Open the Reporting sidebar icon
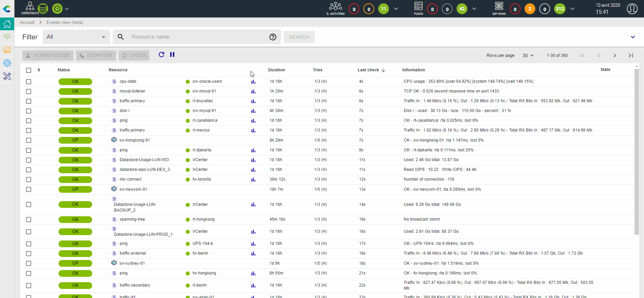This screenshot has height=298, width=644. coord(7,50)
